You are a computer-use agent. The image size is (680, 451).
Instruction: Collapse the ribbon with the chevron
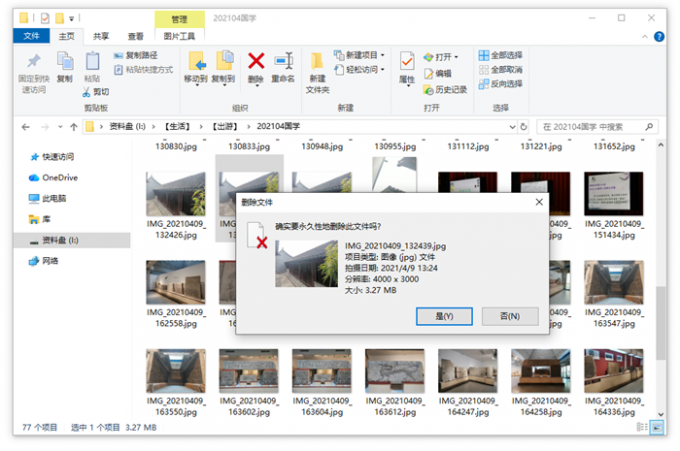point(644,37)
